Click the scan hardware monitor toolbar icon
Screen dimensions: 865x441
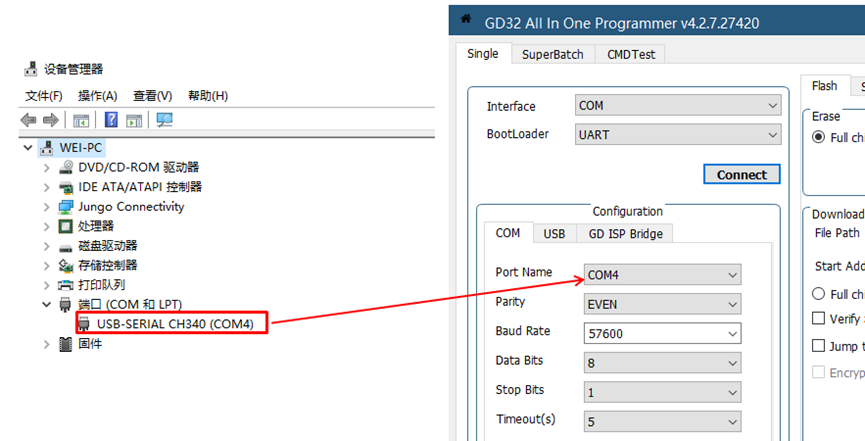(x=164, y=120)
